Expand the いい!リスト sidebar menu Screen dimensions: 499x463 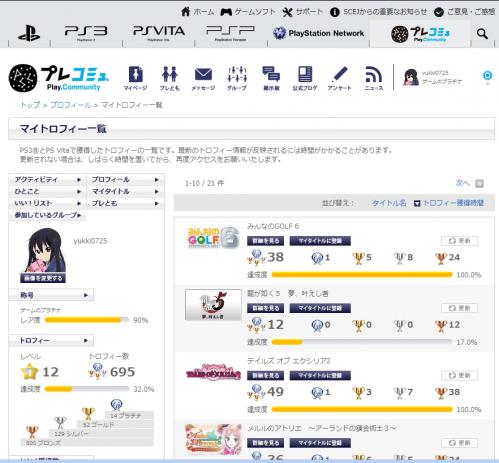48,203
